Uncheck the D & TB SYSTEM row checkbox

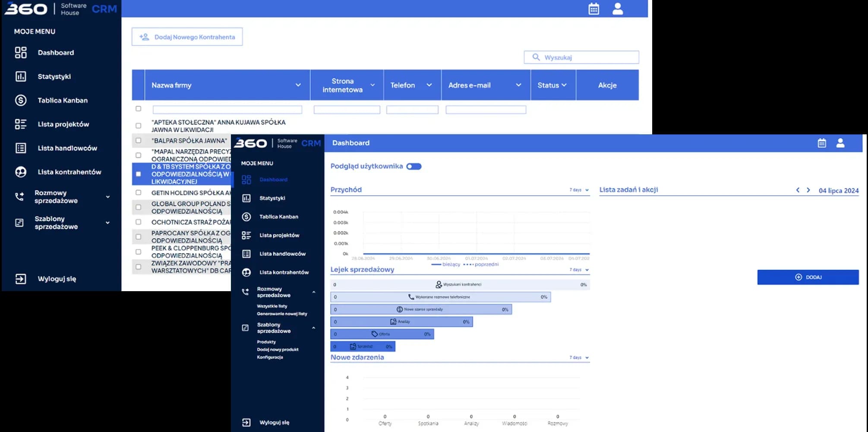pos(138,174)
